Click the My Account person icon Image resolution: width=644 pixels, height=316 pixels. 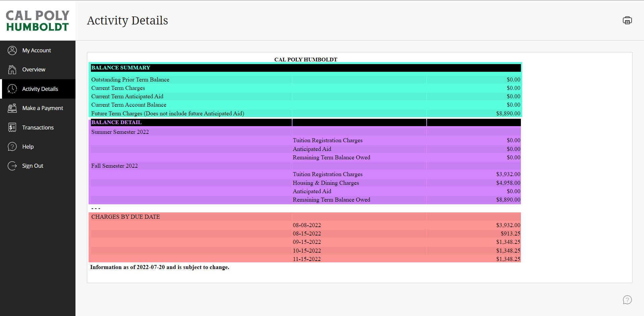[x=12, y=50]
